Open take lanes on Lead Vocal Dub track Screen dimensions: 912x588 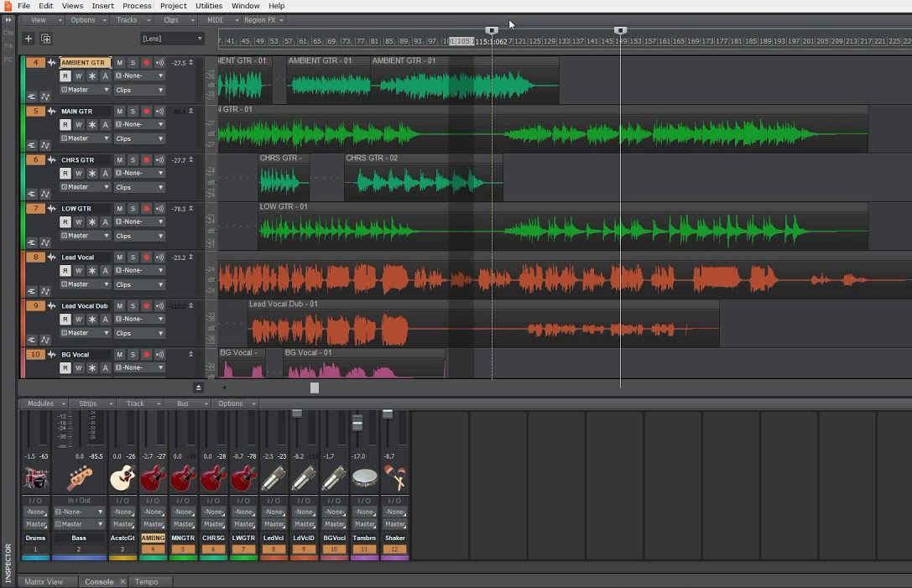31,340
